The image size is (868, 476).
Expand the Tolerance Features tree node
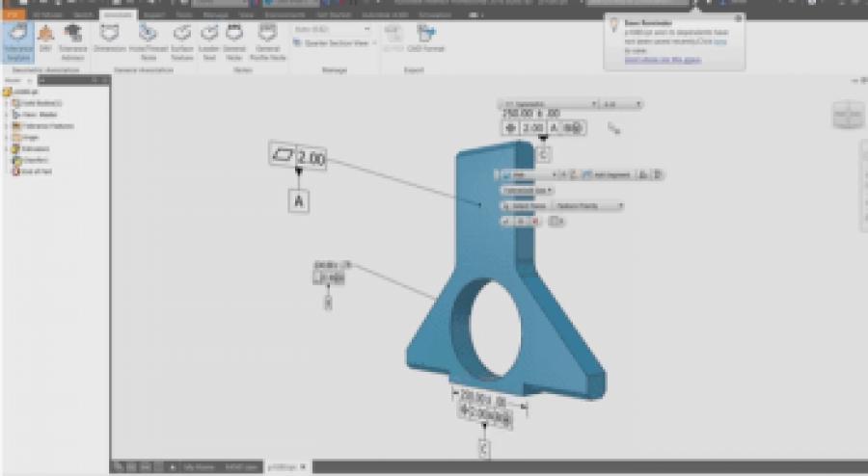7,125
